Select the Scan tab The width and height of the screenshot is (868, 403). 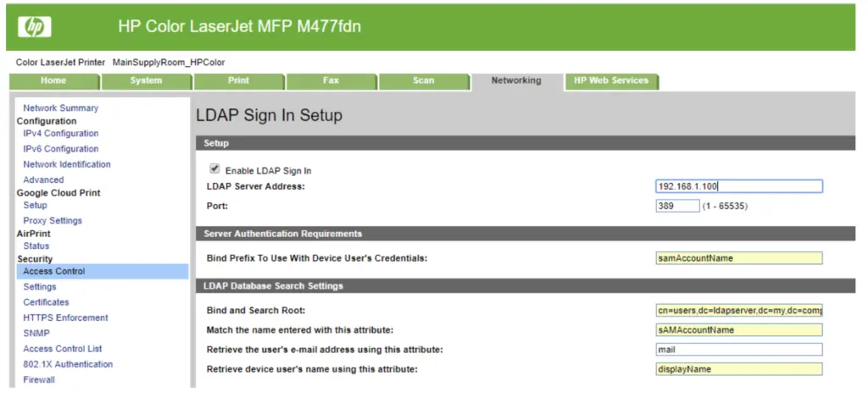tap(423, 81)
